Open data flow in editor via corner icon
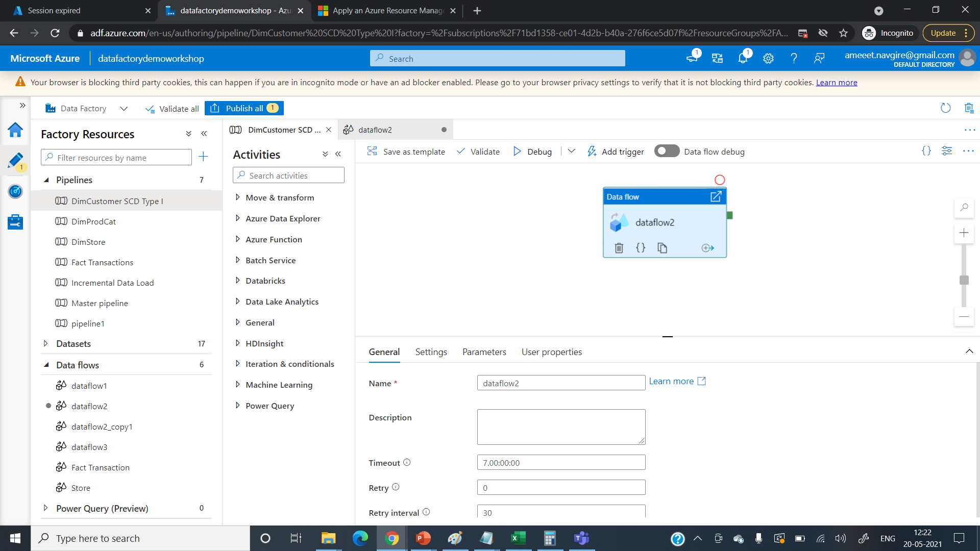The image size is (980, 551). (x=716, y=196)
